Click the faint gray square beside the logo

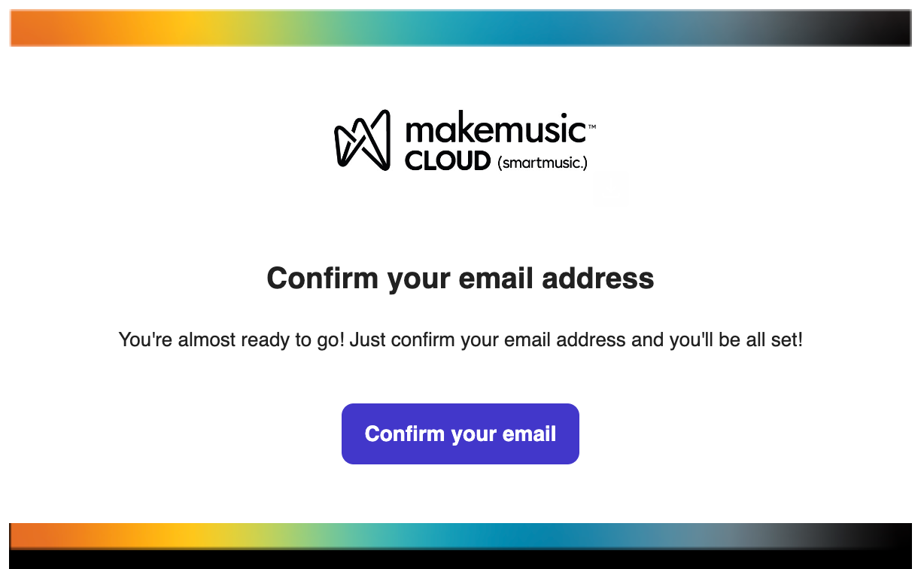click(610, 190)
